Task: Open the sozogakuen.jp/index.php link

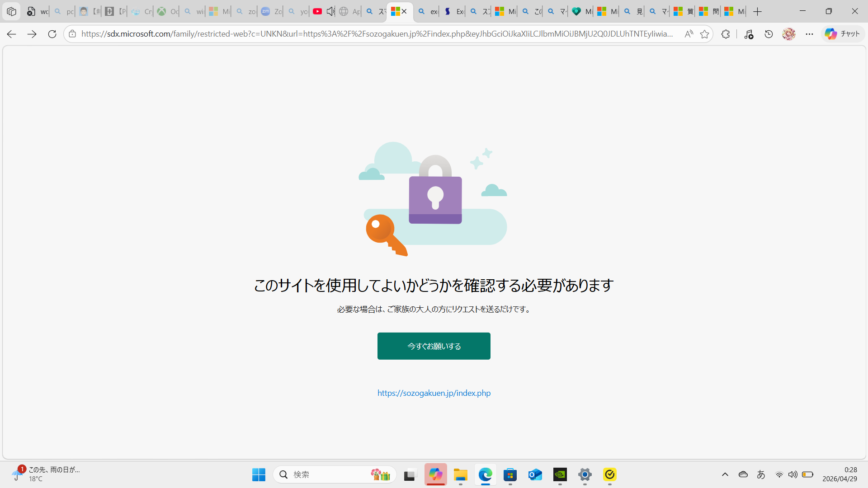Action: click(434, 393)
